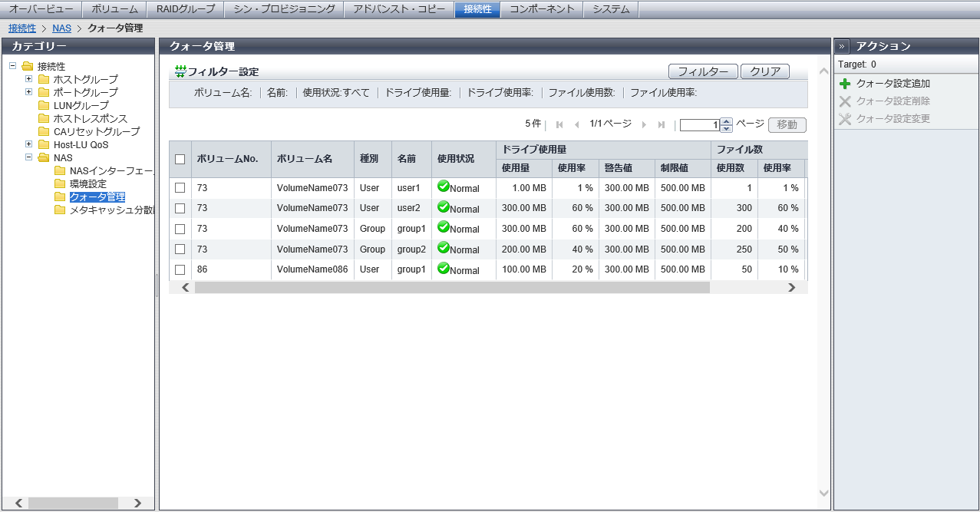The image size is (980, 512).
Task: Click the NAS breadcrumb link
Action: click(61, 28)
